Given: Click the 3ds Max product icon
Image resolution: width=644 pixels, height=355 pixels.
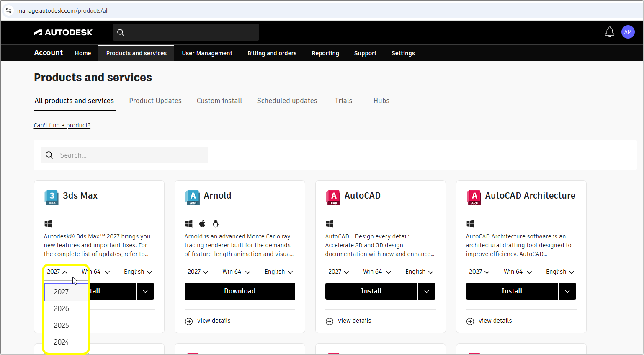Looking at the screenshot, I should [x=52, y=197].
